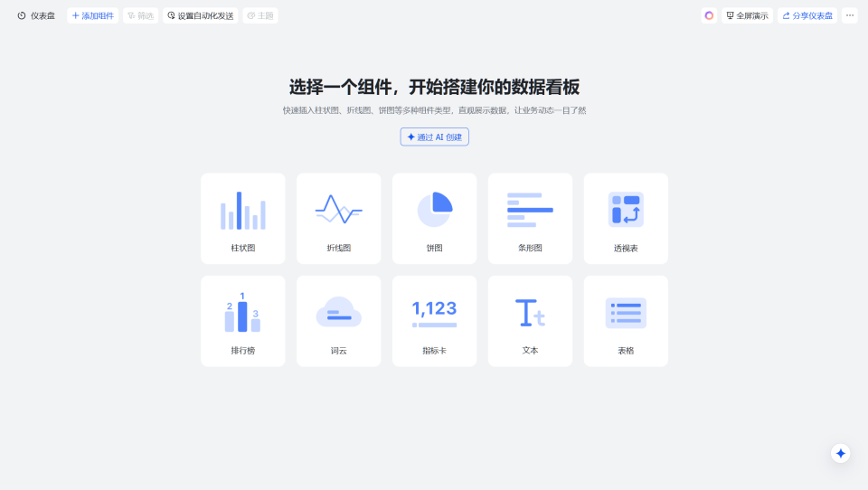Insert a 表格 table component
Image resolution: width=868 pixels, height=490 pixels.
click(626, 321)
